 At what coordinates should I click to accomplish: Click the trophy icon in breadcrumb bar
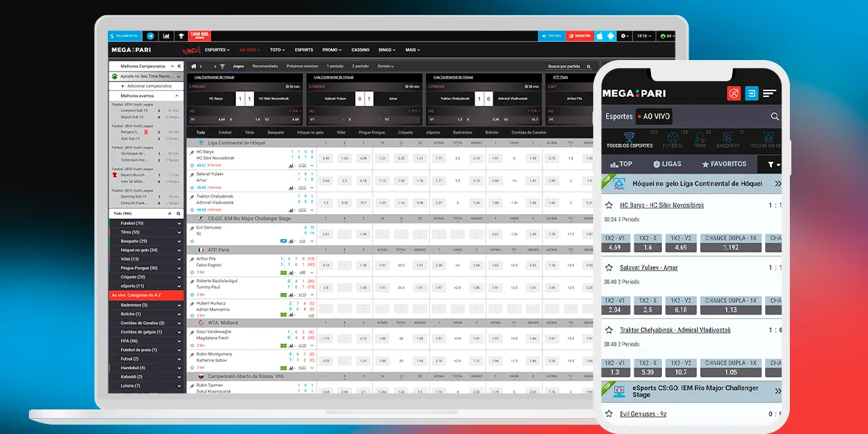click(222, 66)
